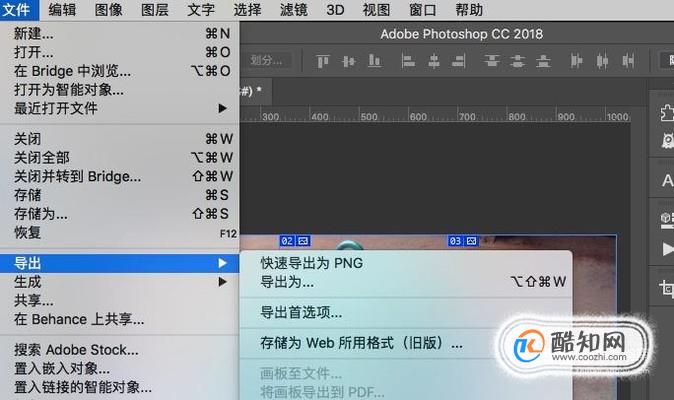The height and width of the screenshot is (400, 674).
Task: Open the 图像 menu
Action: click(x=109, y=10)
